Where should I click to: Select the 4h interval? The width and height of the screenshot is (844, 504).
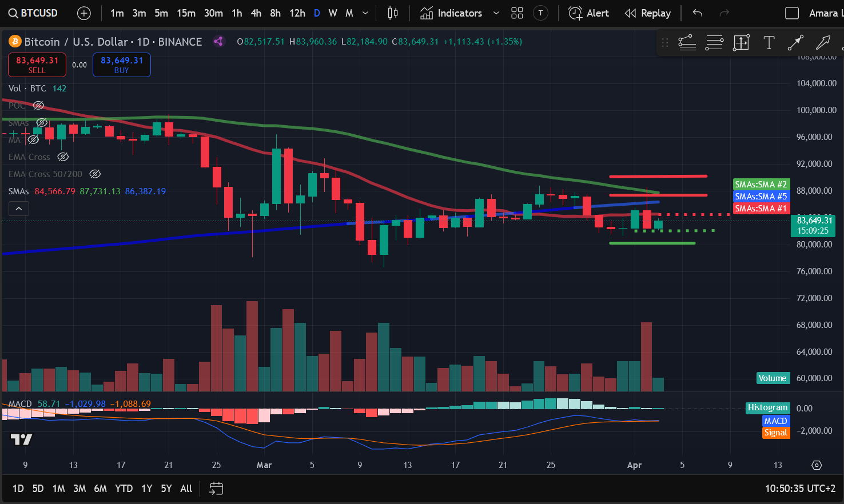[256, 13]
